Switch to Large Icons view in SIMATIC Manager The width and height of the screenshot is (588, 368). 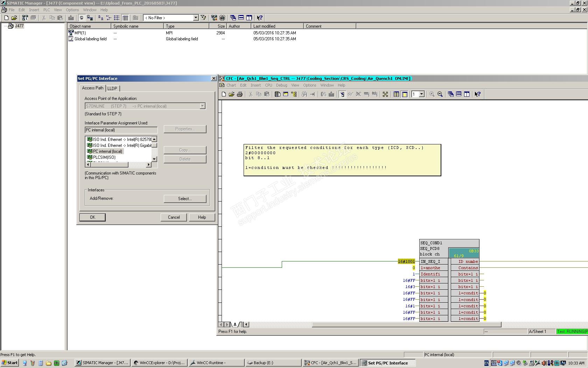tap(100, 18)
